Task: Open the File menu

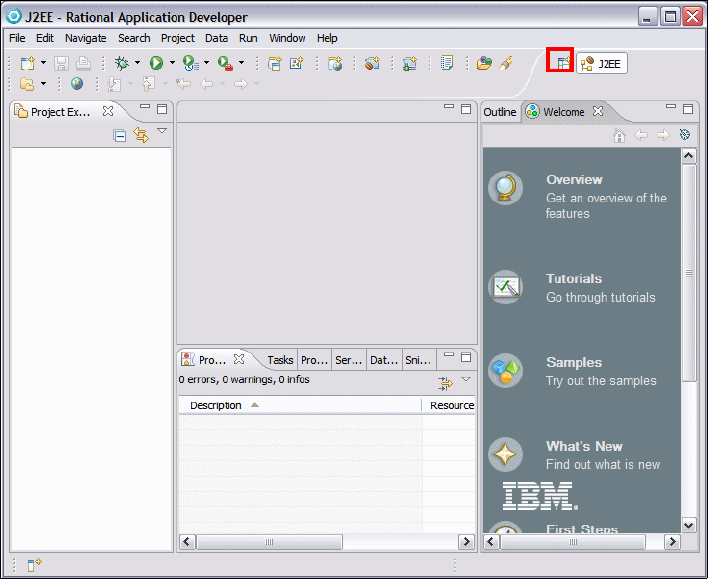Action: [17, 38]
